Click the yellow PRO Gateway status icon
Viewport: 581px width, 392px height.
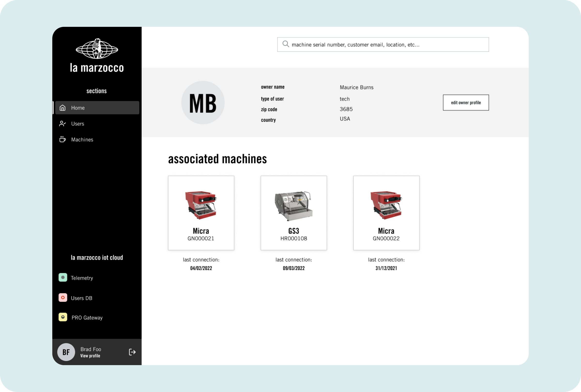[x=63, y=317]
